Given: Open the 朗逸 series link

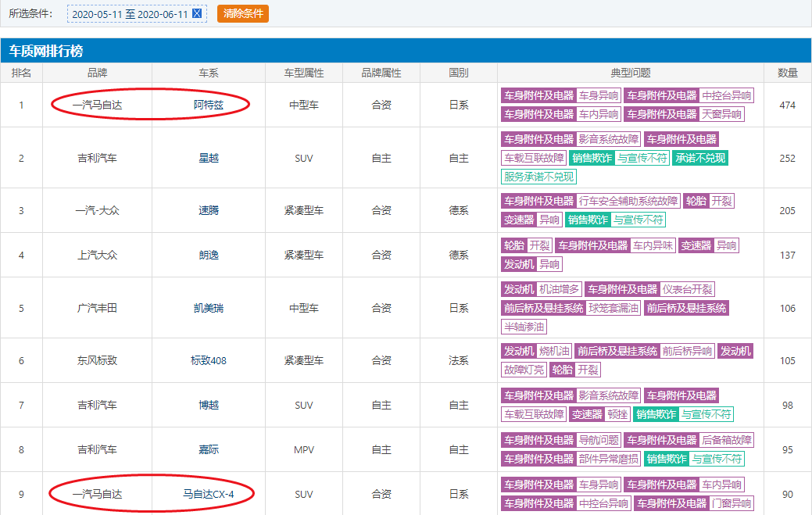Looking at the screenshot, I should pos(209,255).
